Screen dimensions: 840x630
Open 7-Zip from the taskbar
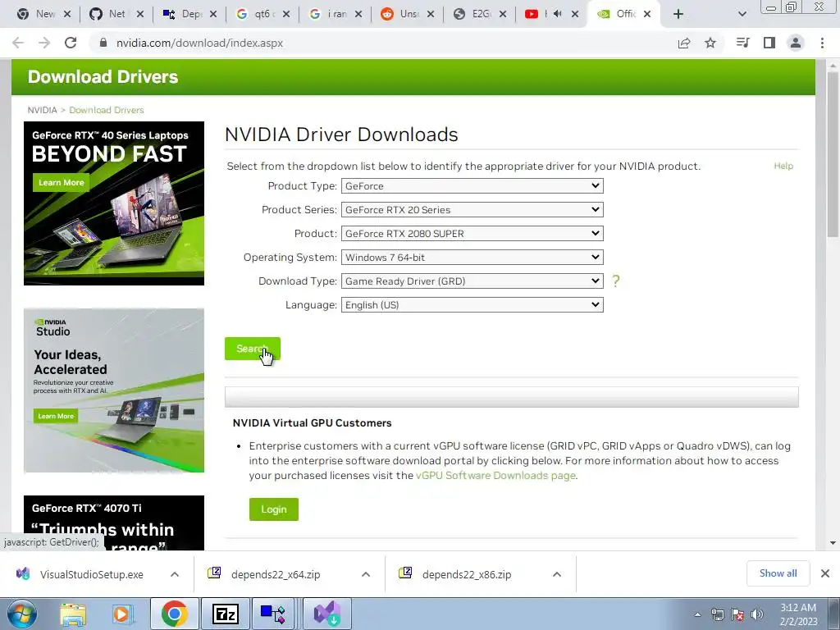(x=225, y=614)
